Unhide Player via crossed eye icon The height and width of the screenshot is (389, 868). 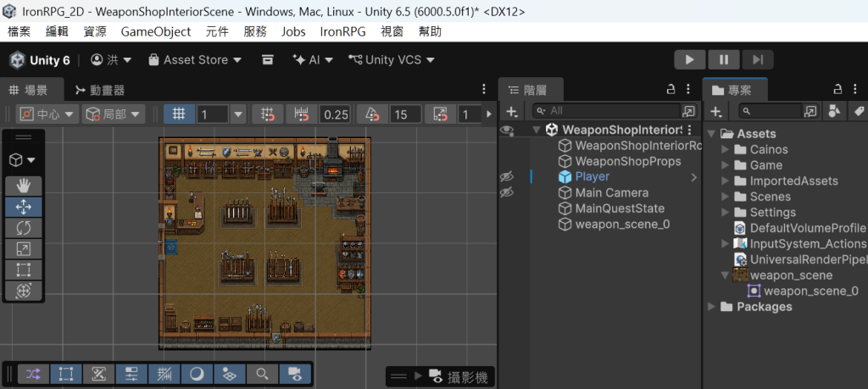click(507, 176)
